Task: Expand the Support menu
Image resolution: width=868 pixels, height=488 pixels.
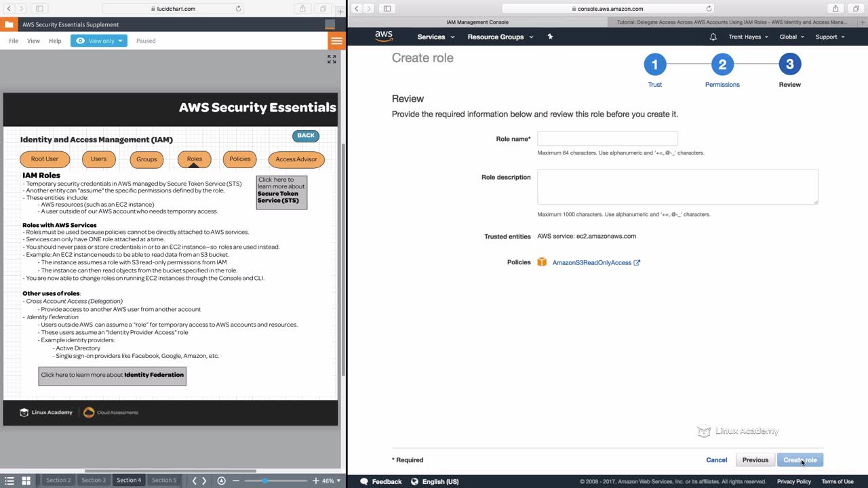Action: 830,37
